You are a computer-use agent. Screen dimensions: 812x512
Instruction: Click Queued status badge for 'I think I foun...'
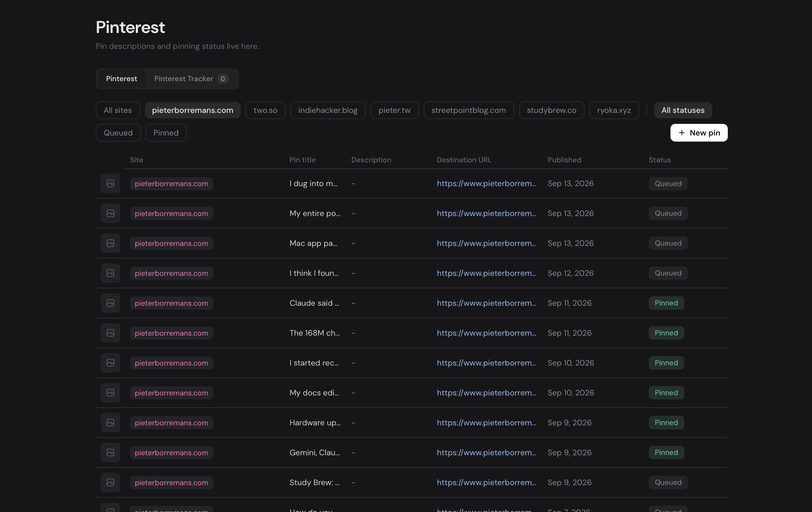pyautogui.click(x=668, y=273)
